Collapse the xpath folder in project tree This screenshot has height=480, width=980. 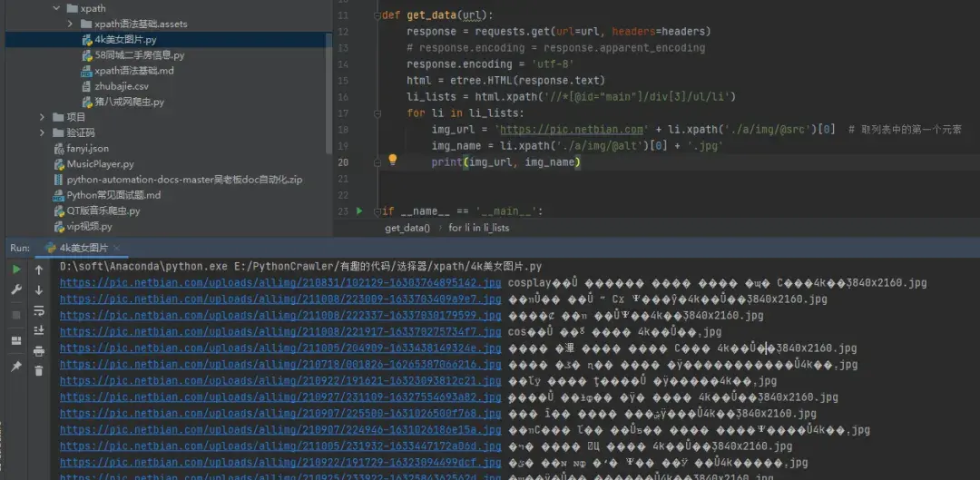(x=56, y=9)
